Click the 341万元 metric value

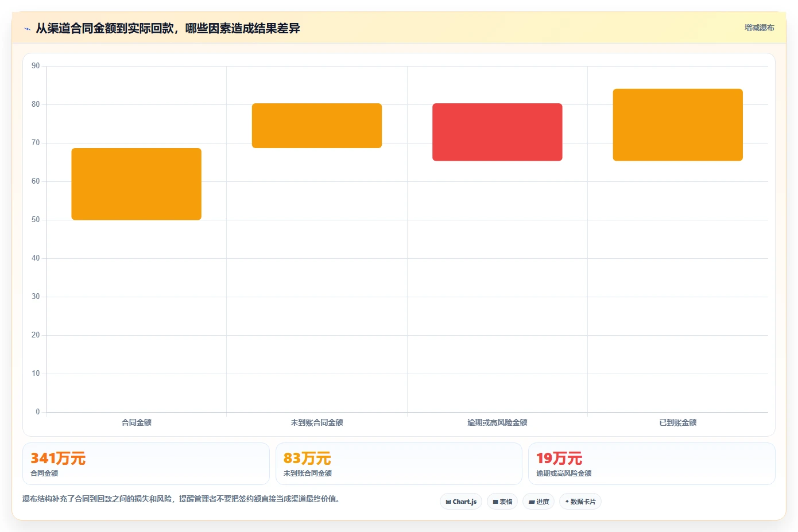click(58, 459)
